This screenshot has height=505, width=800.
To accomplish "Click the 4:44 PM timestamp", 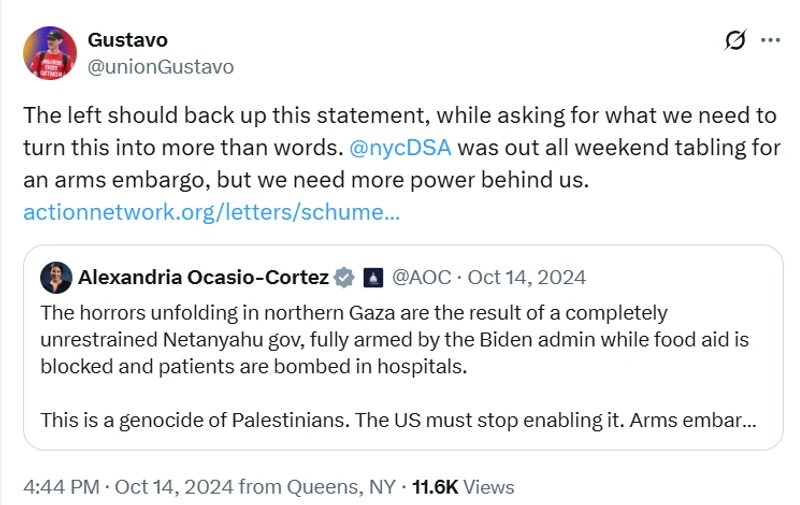I will click(x=60, y=487).
